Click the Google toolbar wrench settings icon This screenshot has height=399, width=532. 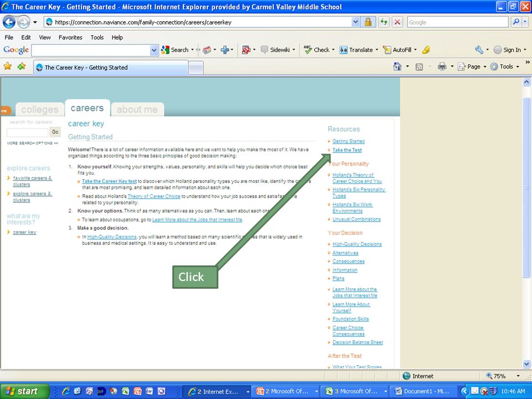479,50
